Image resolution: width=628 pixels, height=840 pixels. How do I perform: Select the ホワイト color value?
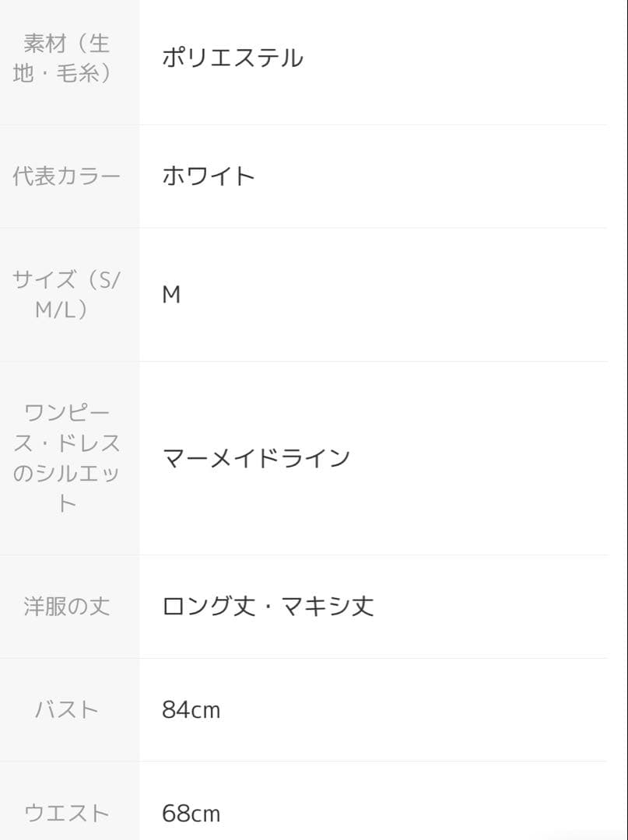(x=209, y=177)
